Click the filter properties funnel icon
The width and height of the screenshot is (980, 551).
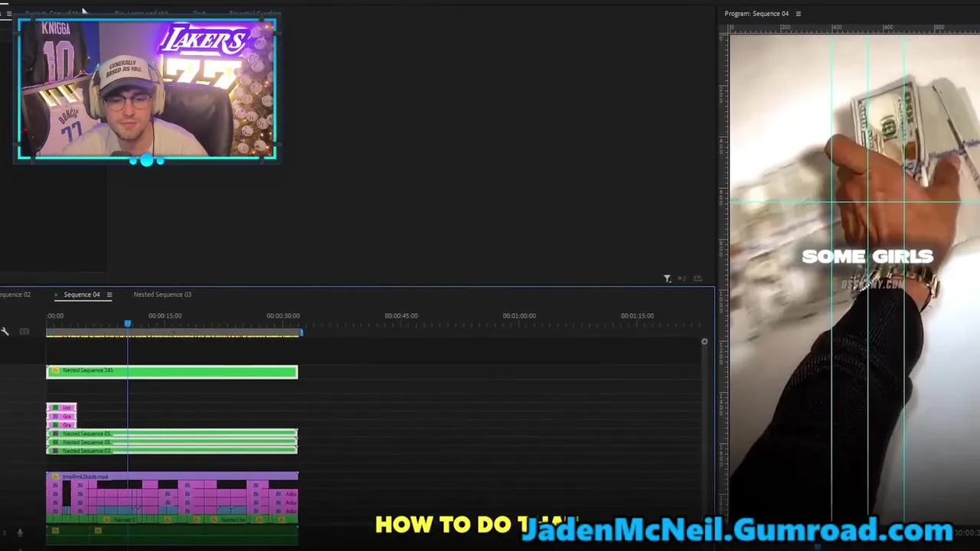pos(667,279)
